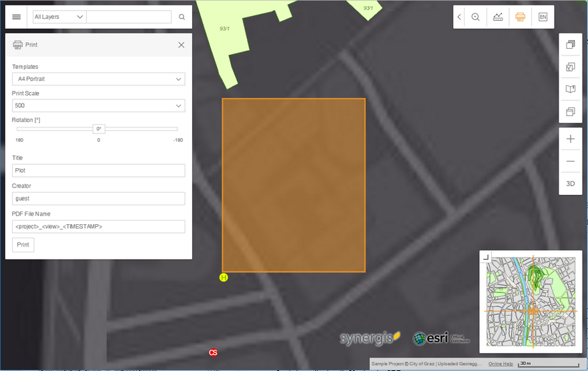Open the All Layers dropdown
This screenshot has height=371, width=588.
(59, 17)
